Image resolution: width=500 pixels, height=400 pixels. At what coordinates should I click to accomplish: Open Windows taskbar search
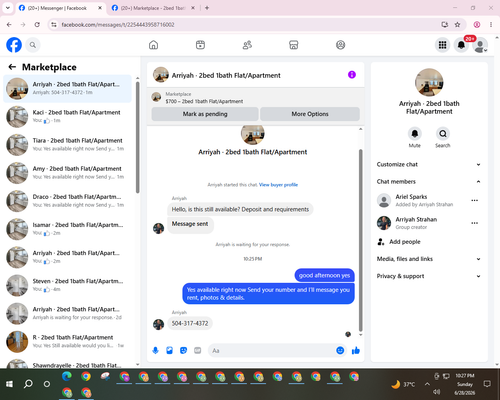click(x=28, y=384)
